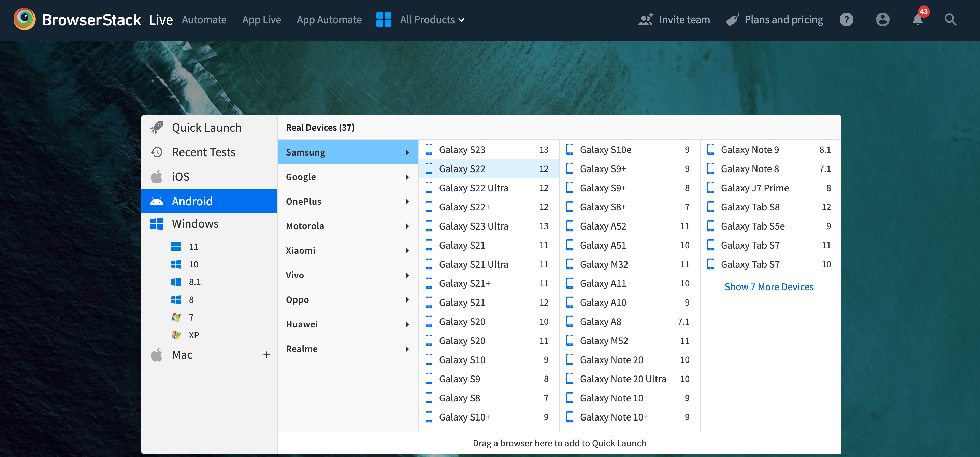Click the Windows 11 logo icon

[x=176, y=246]
